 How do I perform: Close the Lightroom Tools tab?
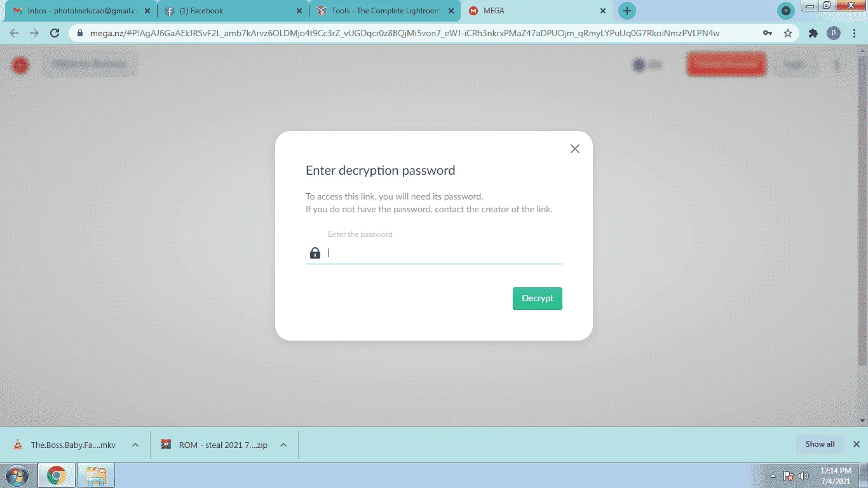(451, 11)
